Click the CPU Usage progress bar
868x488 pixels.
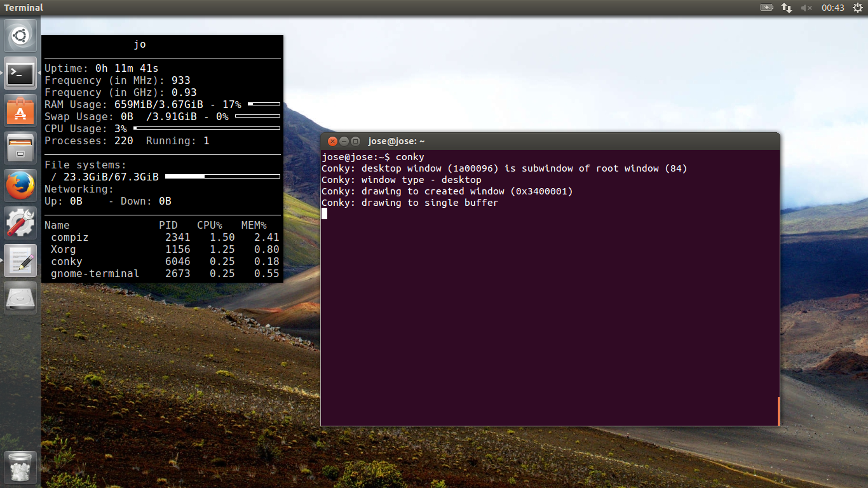pos(207,128)
